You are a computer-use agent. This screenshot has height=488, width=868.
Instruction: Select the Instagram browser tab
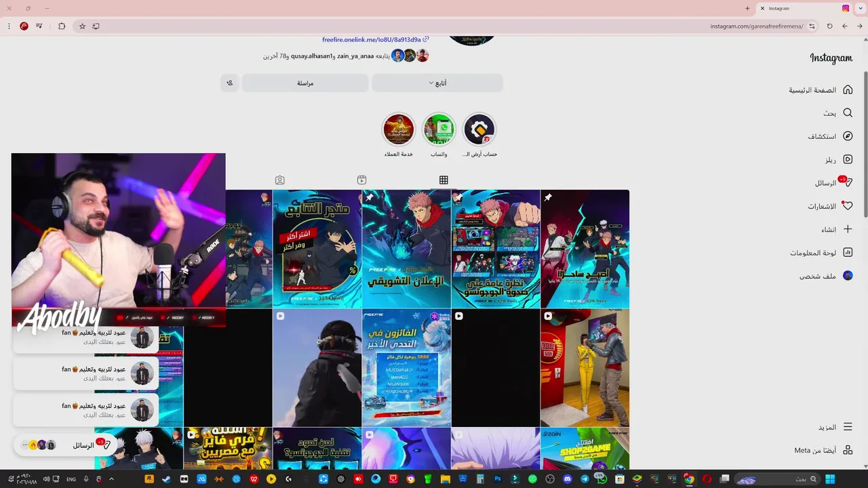(x=805, y=8)
